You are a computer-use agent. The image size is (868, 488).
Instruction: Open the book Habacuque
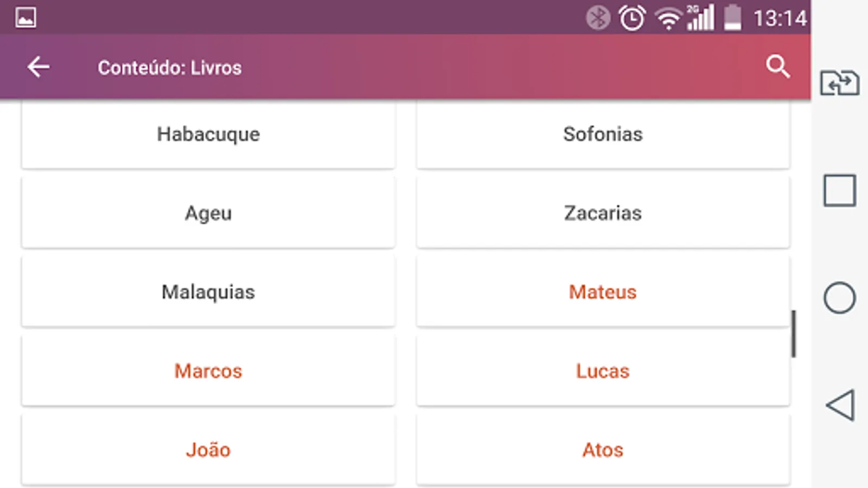[208, 134]
